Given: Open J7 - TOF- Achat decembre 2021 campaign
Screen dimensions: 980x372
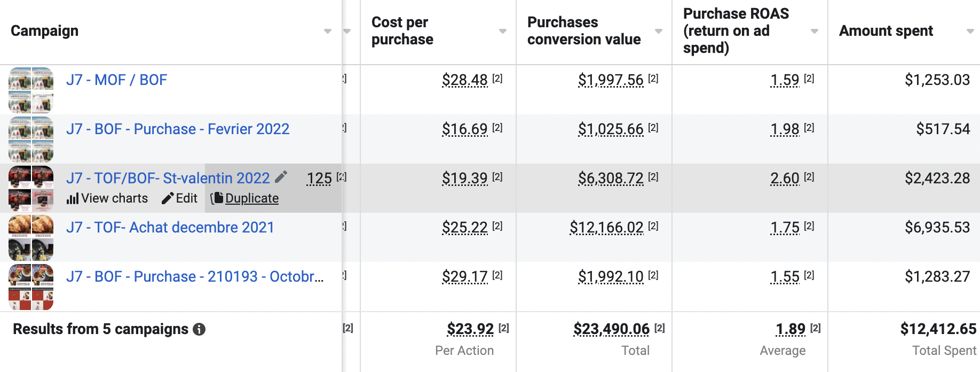Looking at the screenshot, I should [x=170, y=228].
